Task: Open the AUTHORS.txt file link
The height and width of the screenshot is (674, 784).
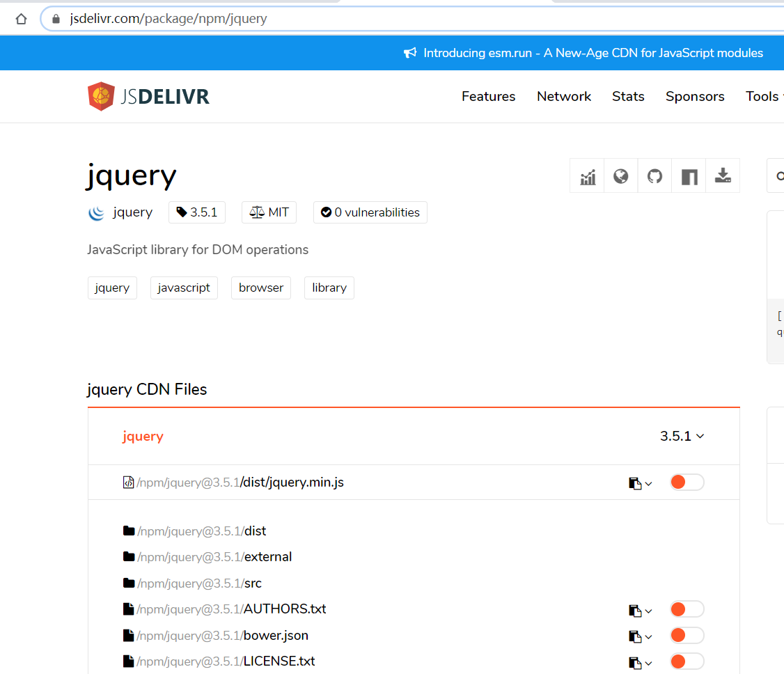Action: pyautogui.click(x=231, y=609)
